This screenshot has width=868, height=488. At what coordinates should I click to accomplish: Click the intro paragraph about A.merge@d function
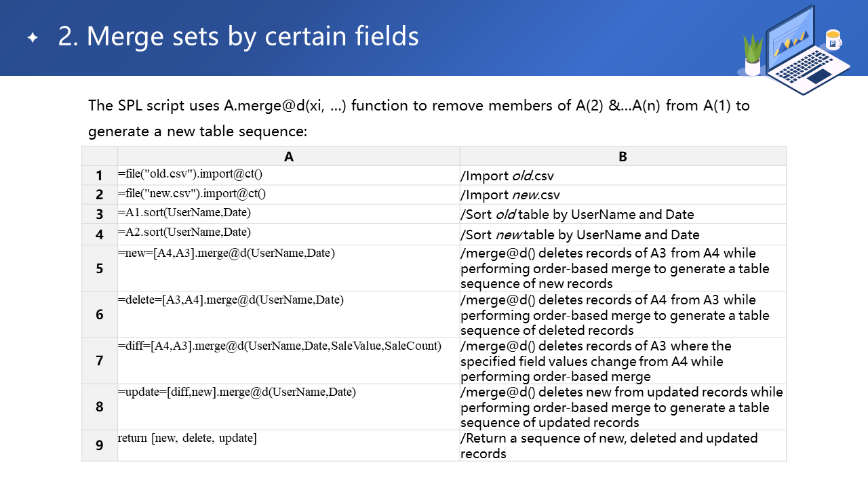418,118
